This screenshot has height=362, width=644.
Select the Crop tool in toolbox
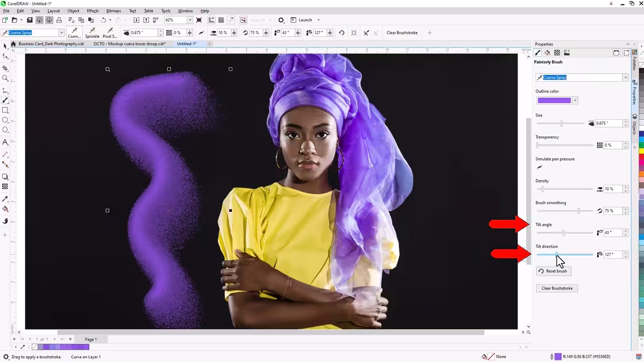[5, 68]
